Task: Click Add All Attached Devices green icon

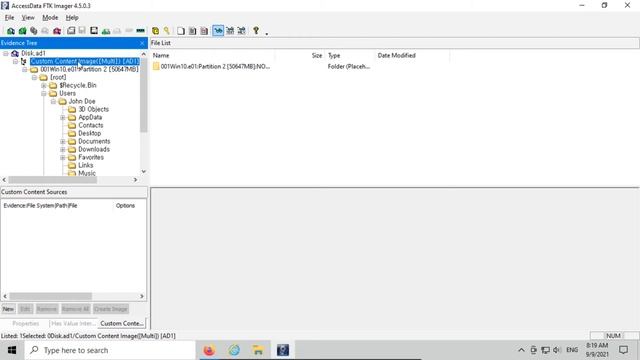Action: (22, 31)
